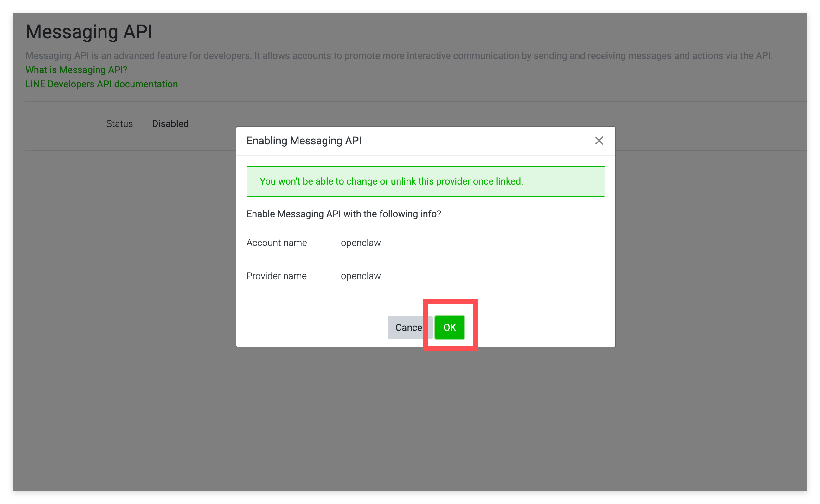Click the 'Disabled' status value
Viewport: 820px width, 504px height.
(x=170, y=124)
